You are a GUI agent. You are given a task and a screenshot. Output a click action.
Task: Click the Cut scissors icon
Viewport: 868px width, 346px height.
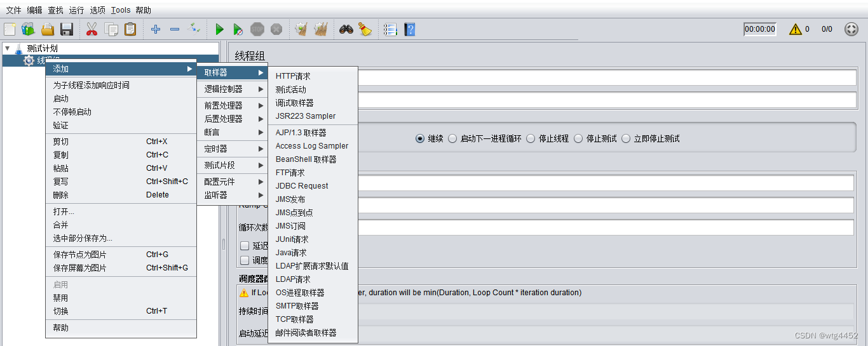pos(92,29)
